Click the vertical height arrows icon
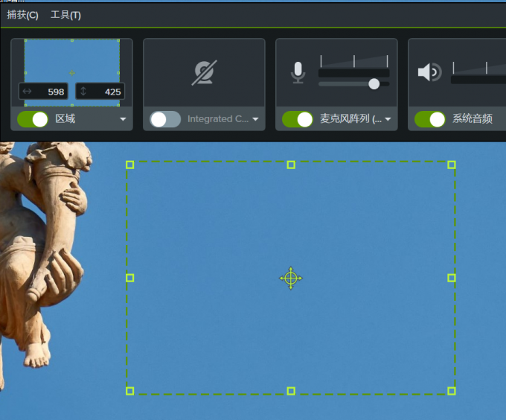Screen dimensions: 506x420 point(83,92)
